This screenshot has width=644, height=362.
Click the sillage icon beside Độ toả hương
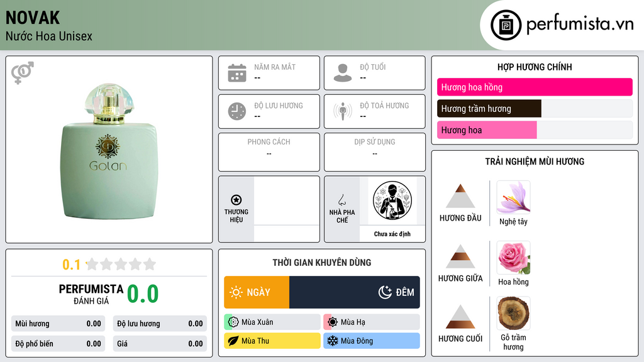[x=343, y=111]
